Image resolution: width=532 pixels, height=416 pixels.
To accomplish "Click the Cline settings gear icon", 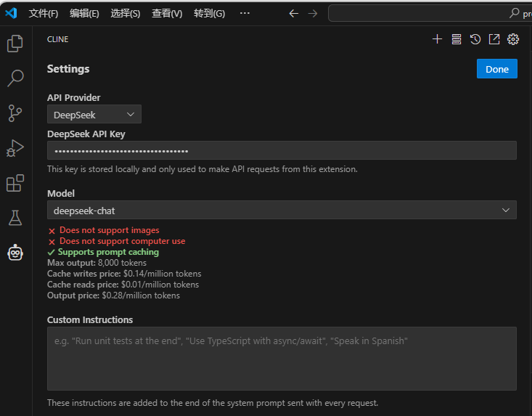I will (x=513, y=39).
